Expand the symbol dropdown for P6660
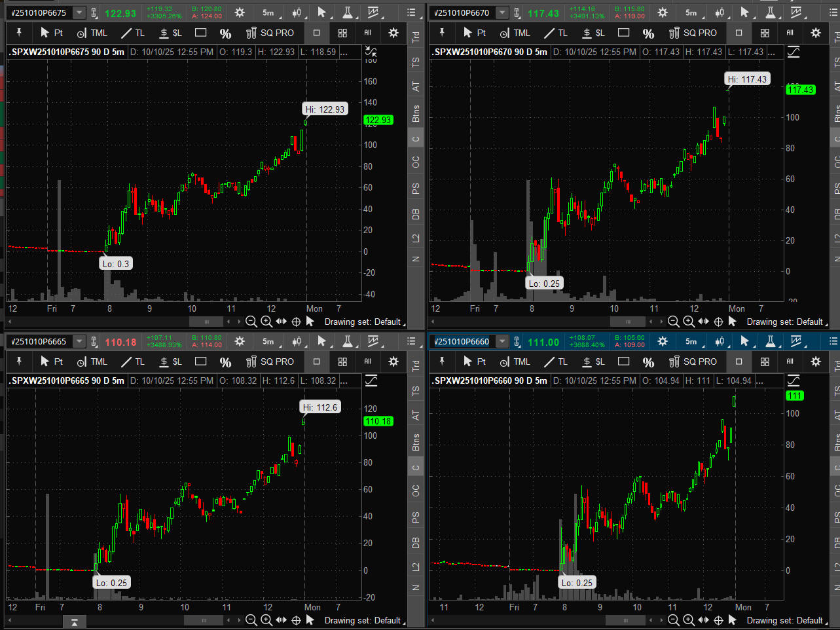This screenshot has width=840, height=630. point(502,341)
